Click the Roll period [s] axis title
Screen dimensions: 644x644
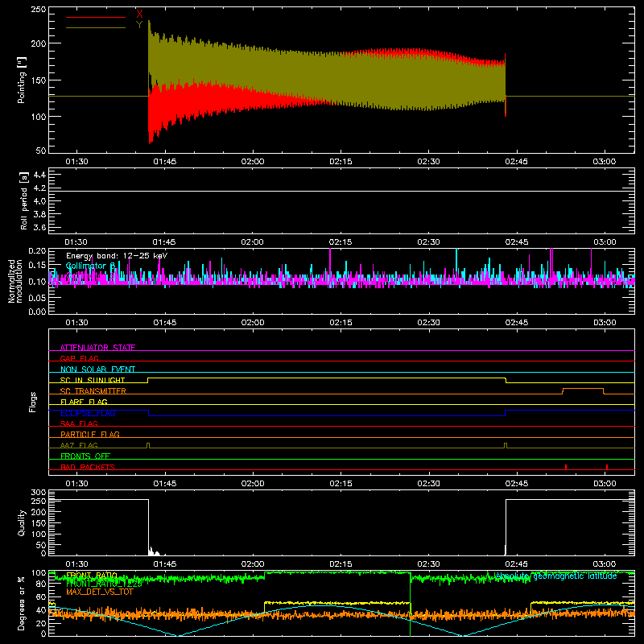coord(23,200)
